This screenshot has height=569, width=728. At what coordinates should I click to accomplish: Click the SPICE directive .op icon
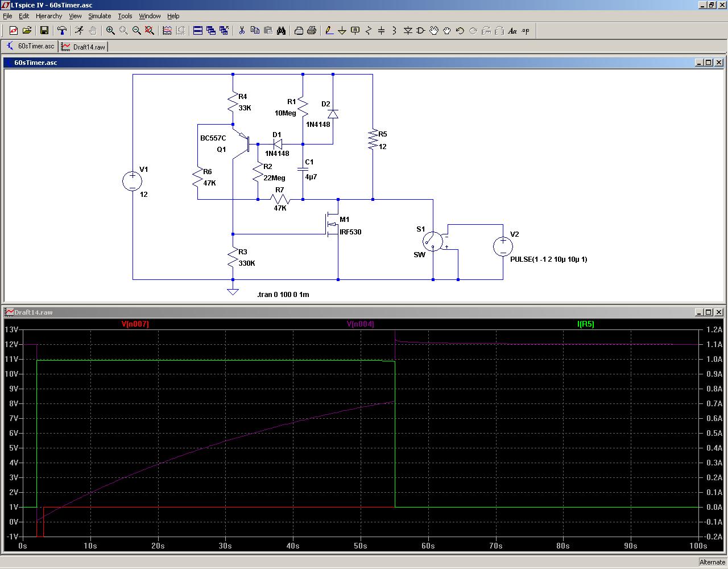coord(526,31)
